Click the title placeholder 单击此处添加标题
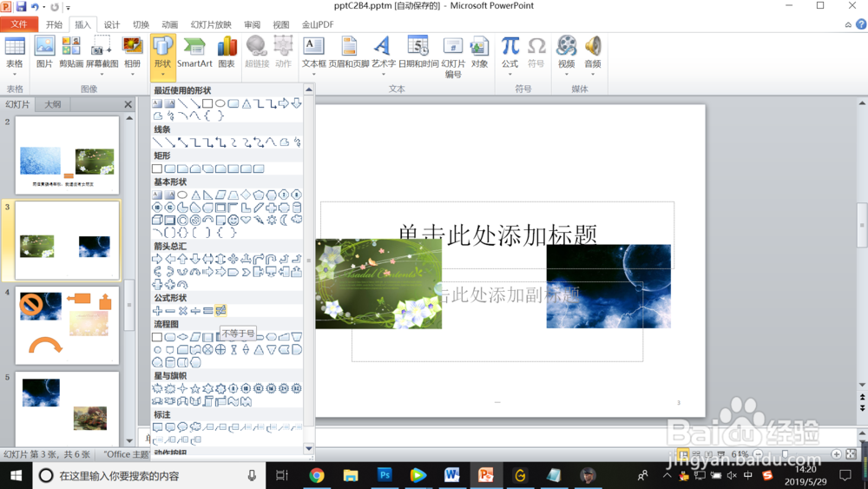 [497, 235]
